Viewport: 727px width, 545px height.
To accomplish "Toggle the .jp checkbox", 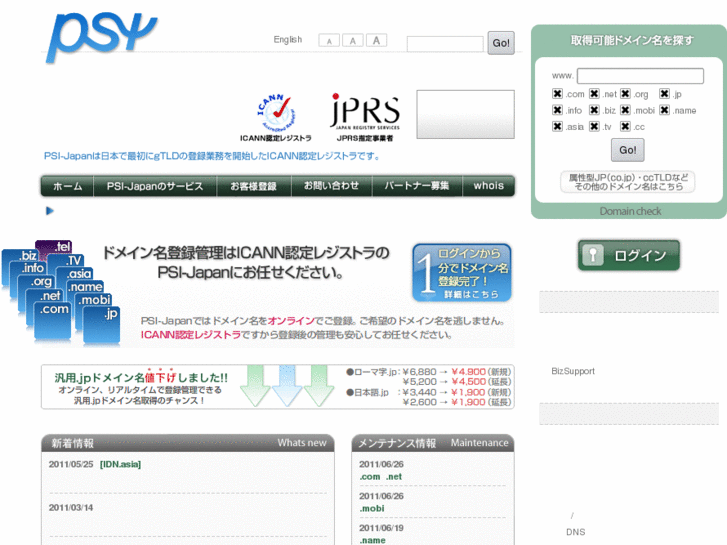I will pyautogui.click(x=664, y=94).
